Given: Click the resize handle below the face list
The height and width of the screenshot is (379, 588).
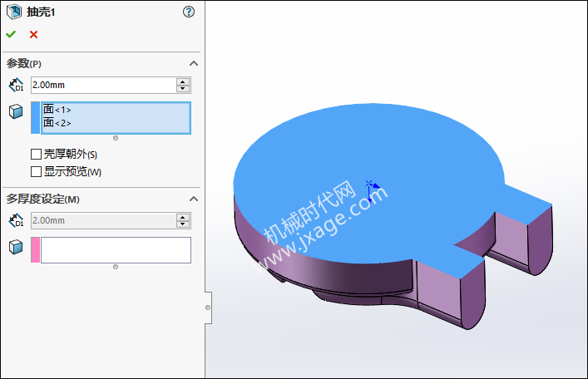Looking at the screenshot, I should (x=116, y=138).
